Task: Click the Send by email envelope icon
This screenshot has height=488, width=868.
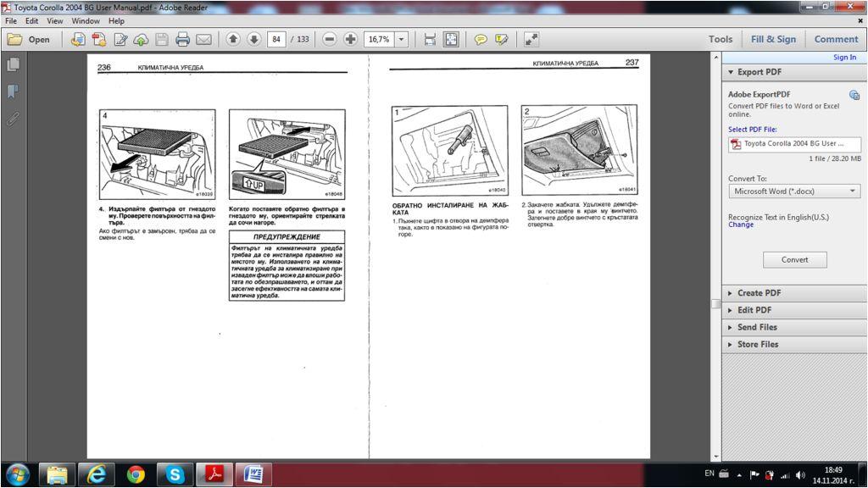Action: [203, 39]
